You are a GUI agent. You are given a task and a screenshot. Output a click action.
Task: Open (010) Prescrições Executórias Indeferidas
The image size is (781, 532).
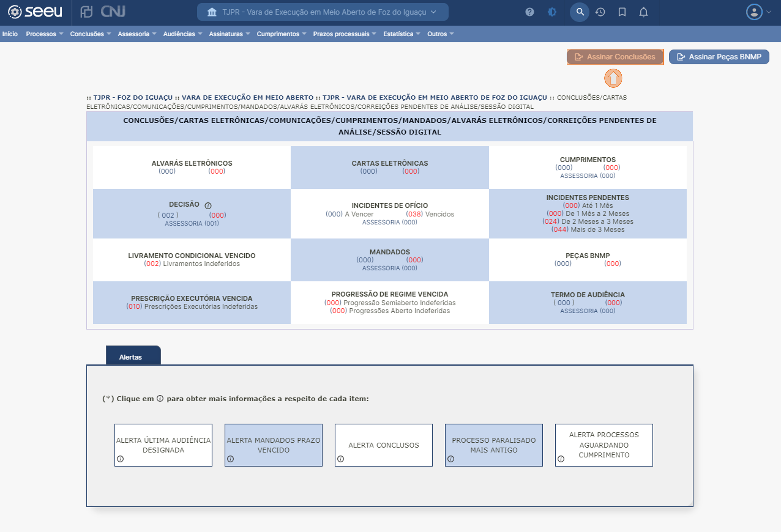coord(191,307)
